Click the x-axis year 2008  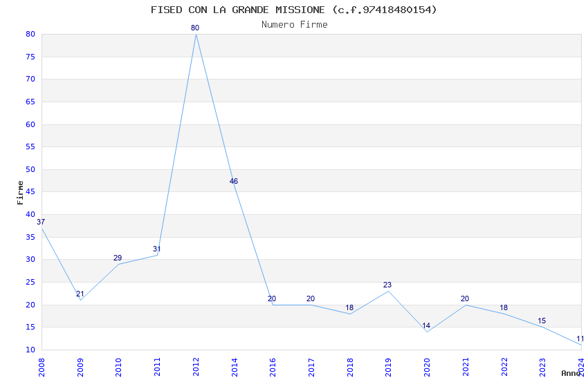(x=42, y=367)
